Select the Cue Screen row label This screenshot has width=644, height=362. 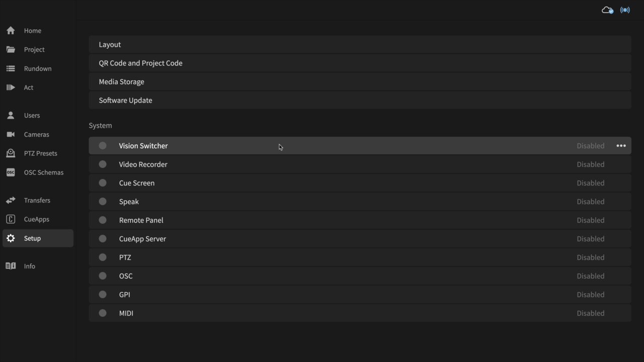click(x=137, y=183)
